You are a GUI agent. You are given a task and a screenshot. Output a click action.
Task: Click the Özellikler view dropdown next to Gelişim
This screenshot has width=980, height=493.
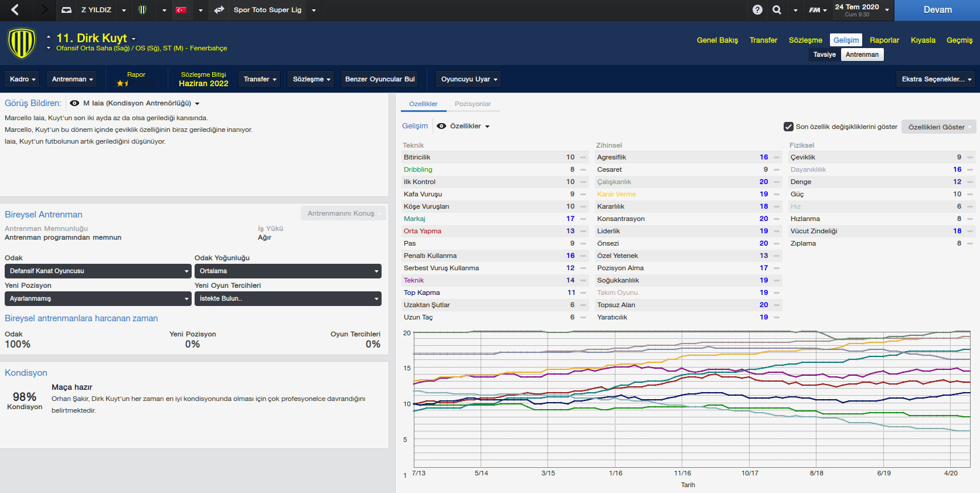469,126
